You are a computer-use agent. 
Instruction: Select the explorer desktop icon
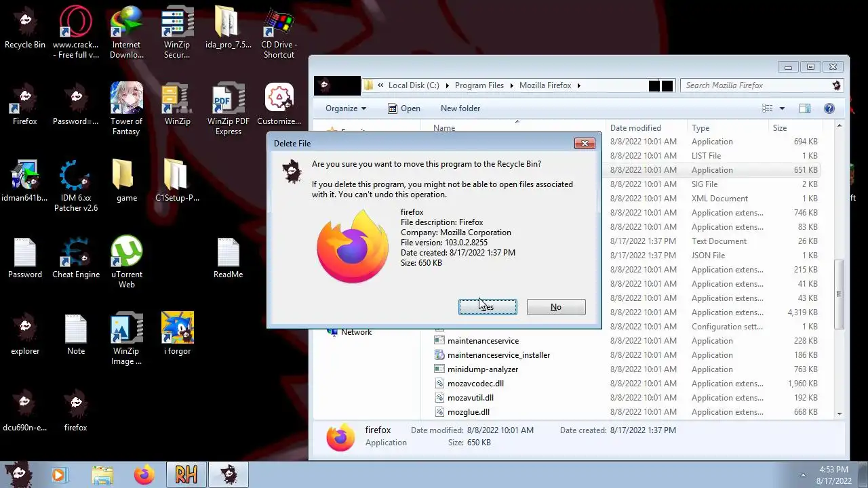(25, 335)
